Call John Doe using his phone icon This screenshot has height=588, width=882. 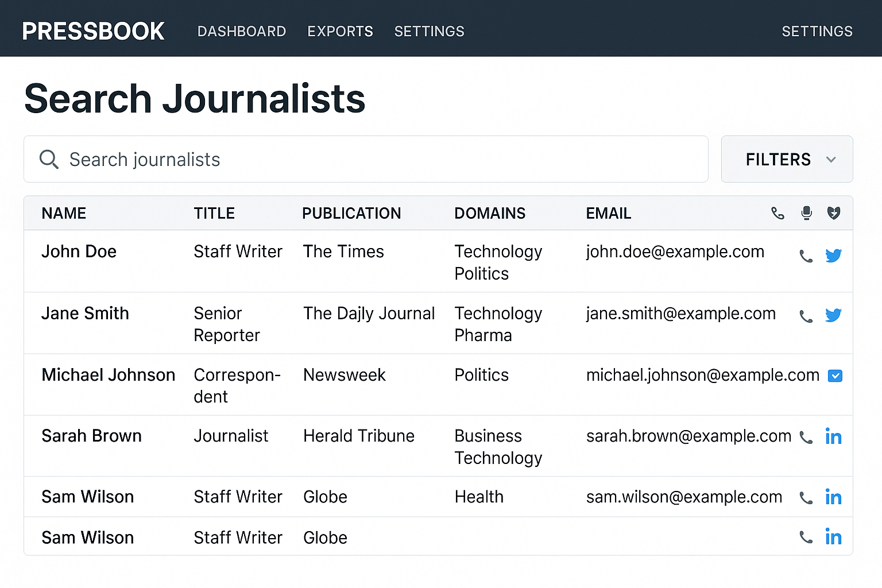click(806, 256)
